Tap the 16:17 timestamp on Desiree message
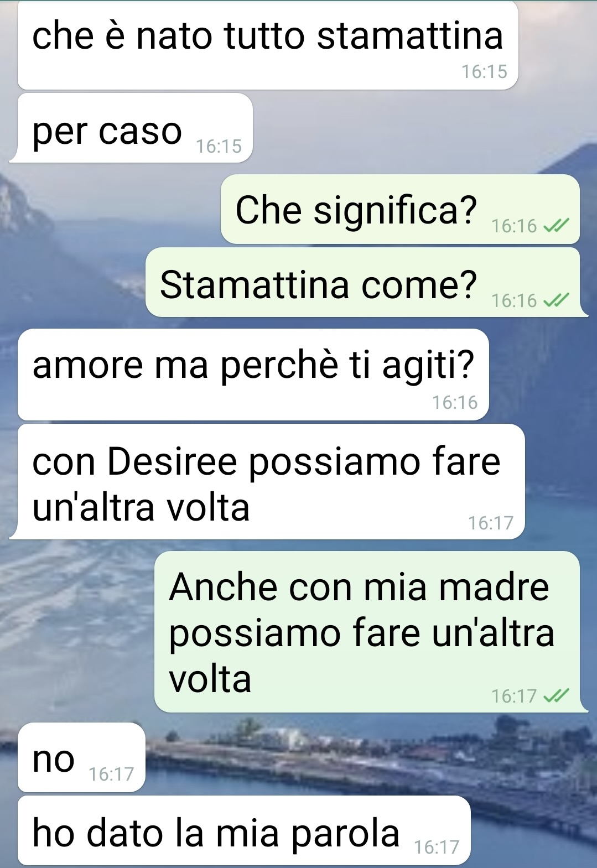 coord(491,523)
